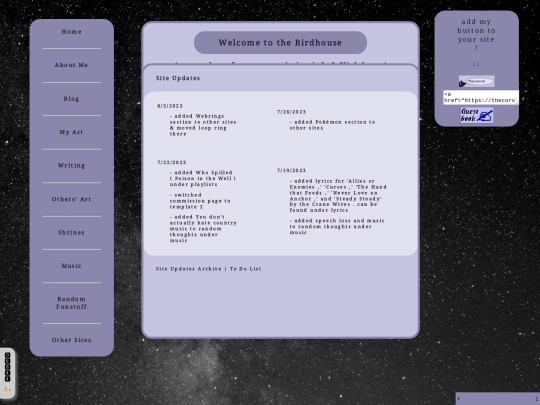This screenshot has width=540, height=405.
Task: Click the Crane Wives lyrics update entry
Action: [338, 195]
